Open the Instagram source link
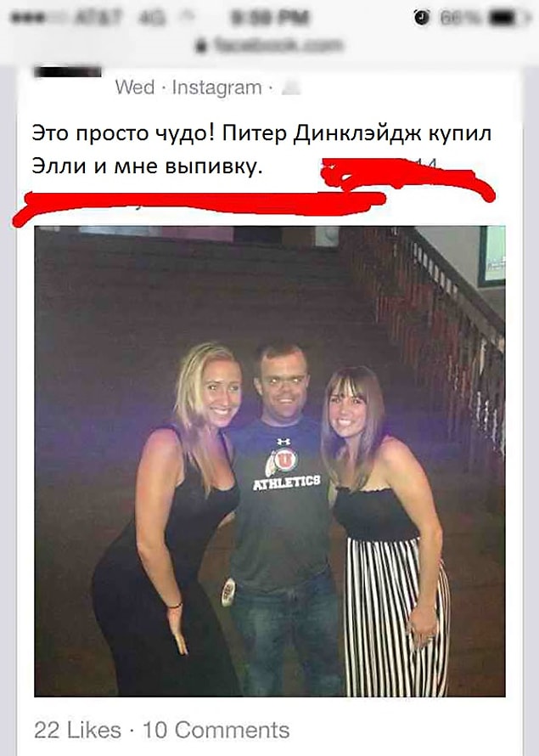The image size is (539, 756). click(216, 87)
